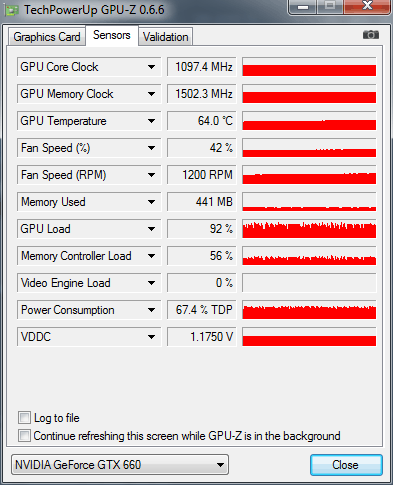Select the Sensors tab
The image size is (393, 485).
click(112, 35)
